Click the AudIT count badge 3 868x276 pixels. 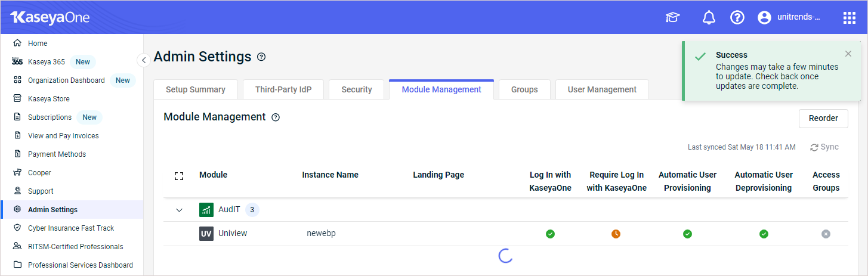(252, 210)
